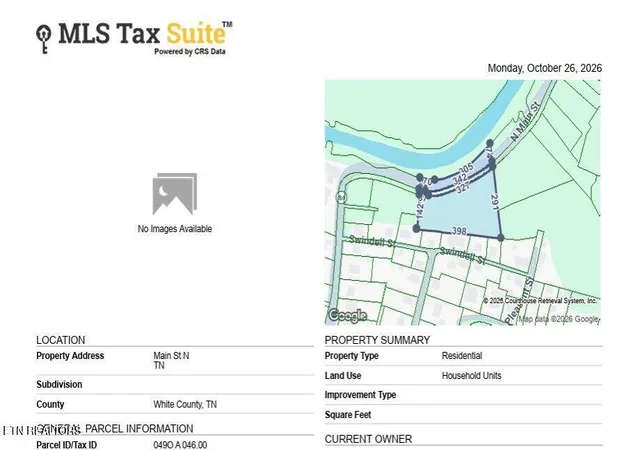Click the Powered by CRS Data text
Image resolution: width=640 pixels, height=450 pixels.
[190, 51]
